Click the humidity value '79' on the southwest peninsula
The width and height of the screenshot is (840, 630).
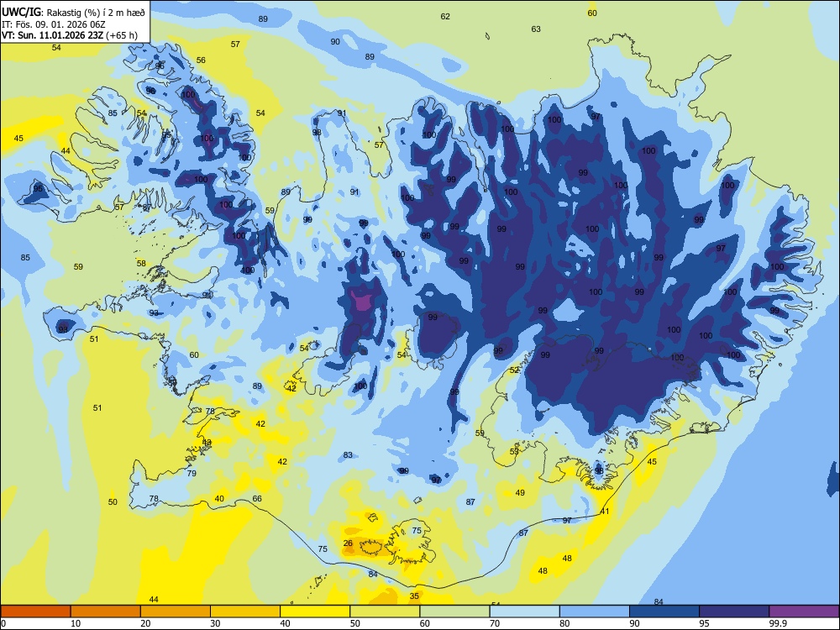192,474
